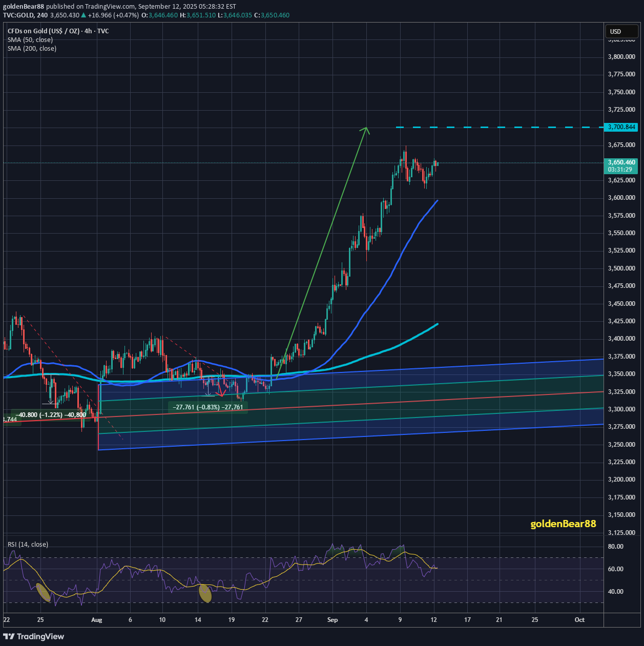Click the 6 date label on the time axis
The height and width of the screenshot is (646, 644).
click(x=130, y=620)
